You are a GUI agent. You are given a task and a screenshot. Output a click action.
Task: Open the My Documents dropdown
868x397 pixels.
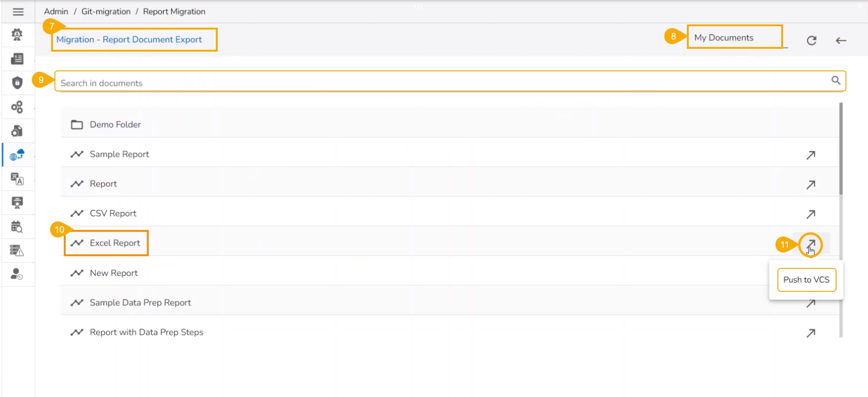tap(735, 38)
